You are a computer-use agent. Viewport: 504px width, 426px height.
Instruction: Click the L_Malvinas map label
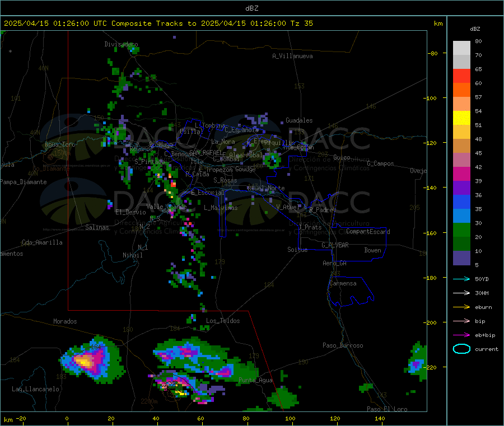pyautogui.click(x=221, y=208)
